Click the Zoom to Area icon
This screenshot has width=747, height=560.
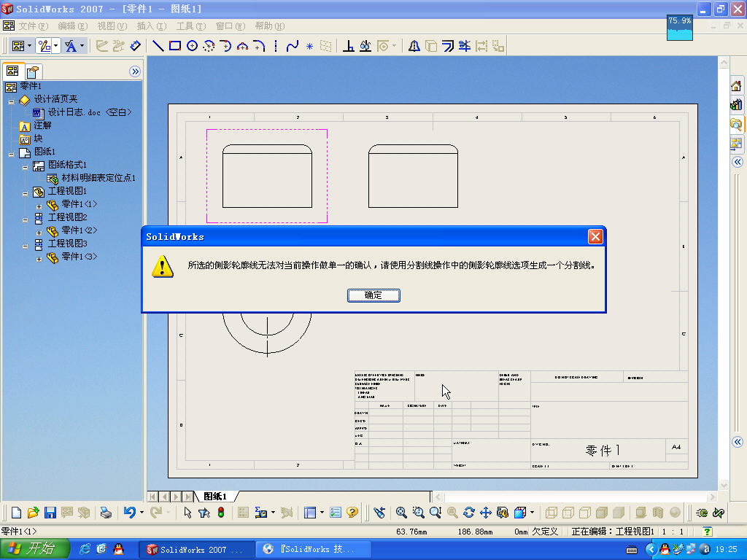pos(418,513)
